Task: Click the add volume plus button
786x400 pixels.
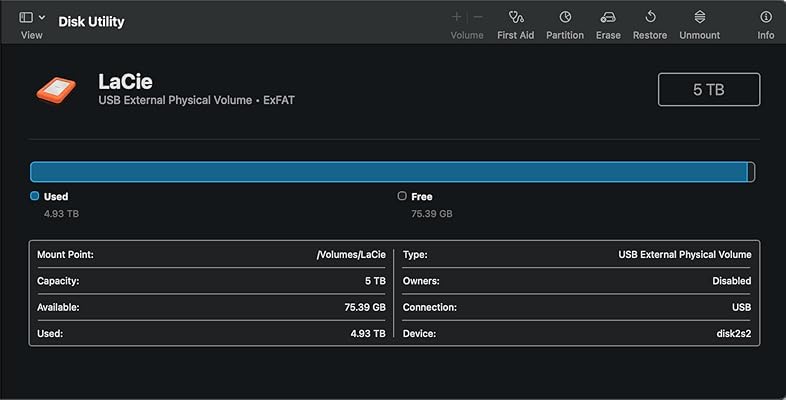Action: [x=457, y=17]
